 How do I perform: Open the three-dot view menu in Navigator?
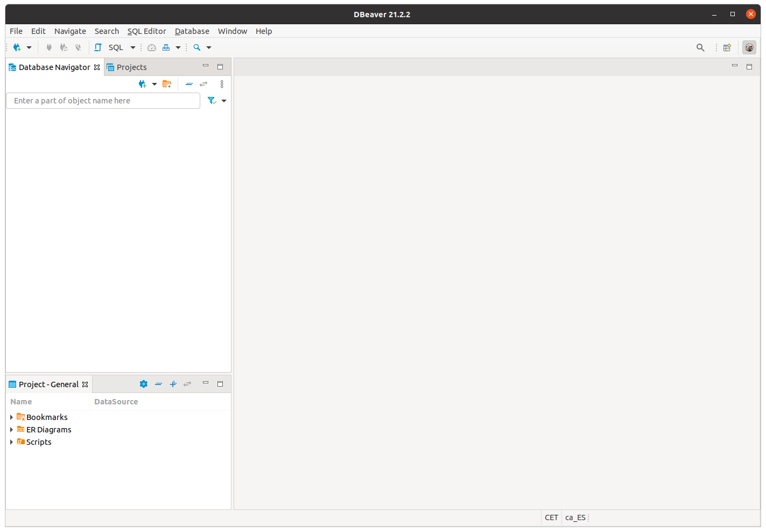click(222, 84)
